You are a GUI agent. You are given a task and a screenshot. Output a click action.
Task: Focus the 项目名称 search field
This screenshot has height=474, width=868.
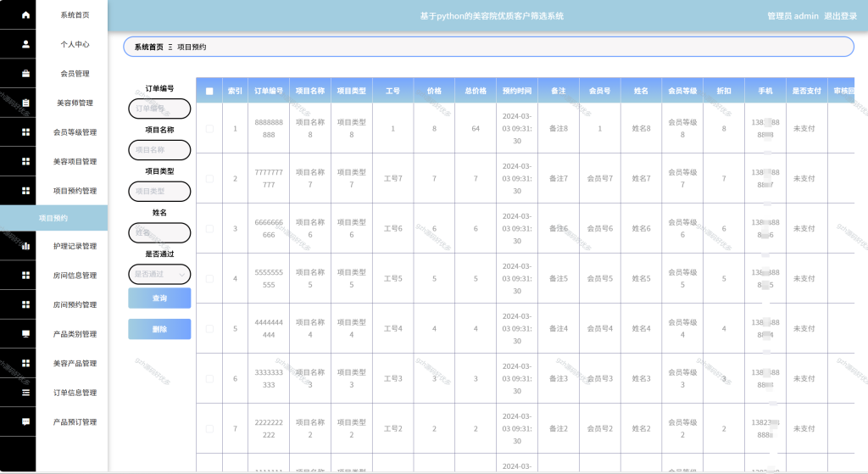click(159, 150)
